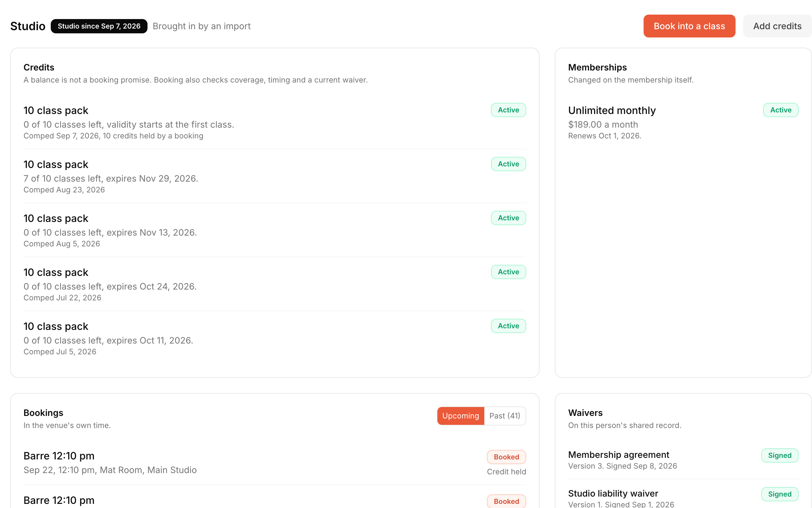The width and height of the screenshot is (812, 508).
Task: Click the Booked badge for the Sep 22 Barre class
Action: point(506,457)
